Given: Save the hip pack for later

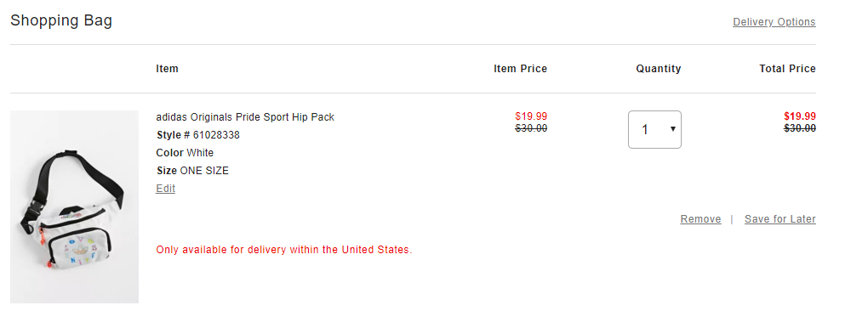Looking at the screenshot, I should click(x=780, y=219).
